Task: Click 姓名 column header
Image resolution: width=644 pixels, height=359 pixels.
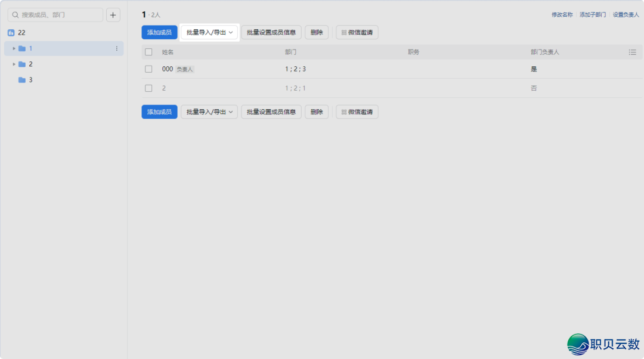Action: tap(168, 52)
